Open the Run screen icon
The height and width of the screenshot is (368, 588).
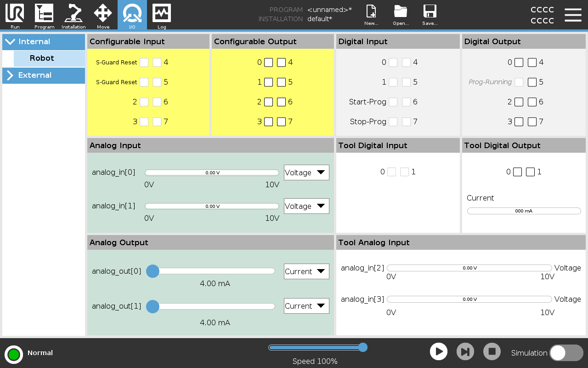15,15
